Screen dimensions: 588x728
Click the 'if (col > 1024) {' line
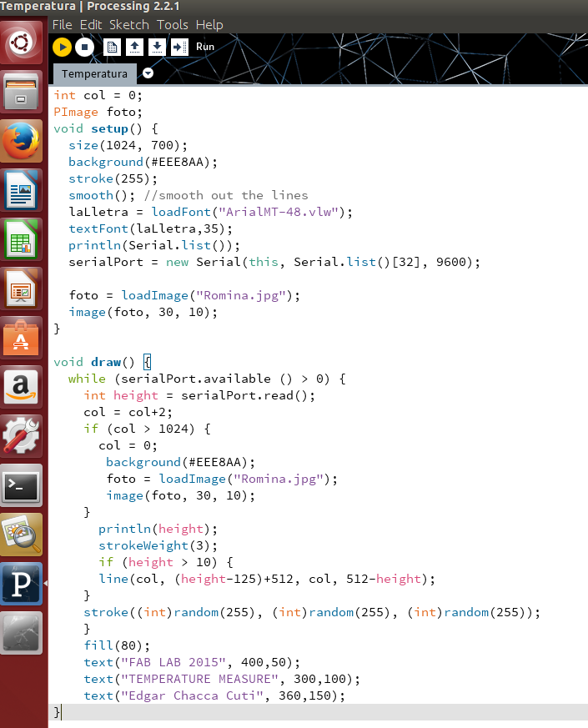[148, 429]
